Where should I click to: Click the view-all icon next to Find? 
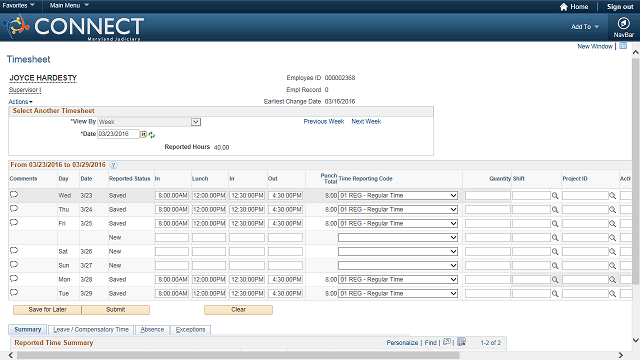[447, 342]
